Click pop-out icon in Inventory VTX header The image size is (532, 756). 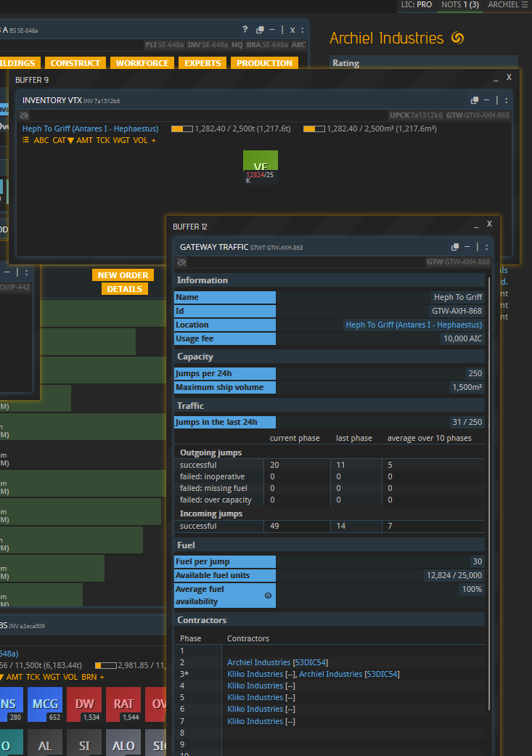click(x=475, y=100)
